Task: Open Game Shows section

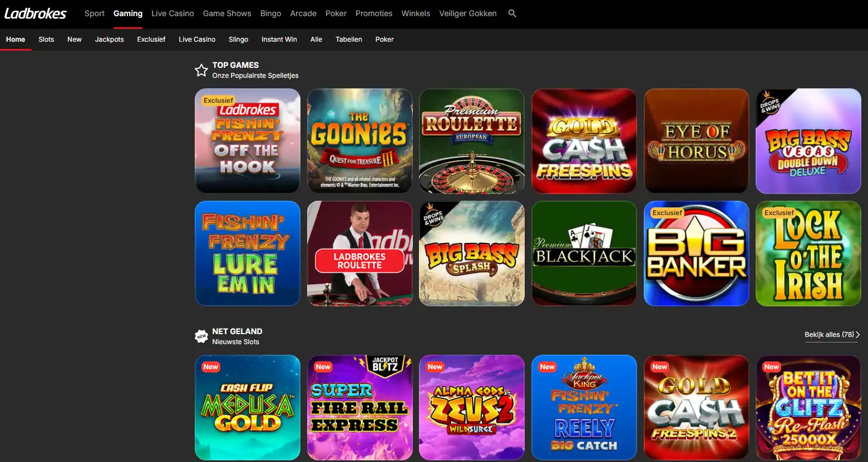Action: [227, 13]
